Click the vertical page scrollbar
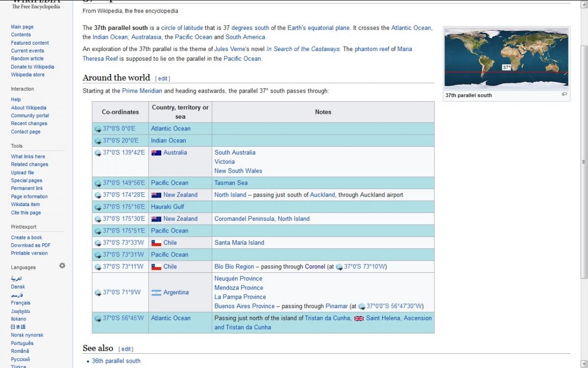This screenshot has height=368, width=588. point(584,162)
